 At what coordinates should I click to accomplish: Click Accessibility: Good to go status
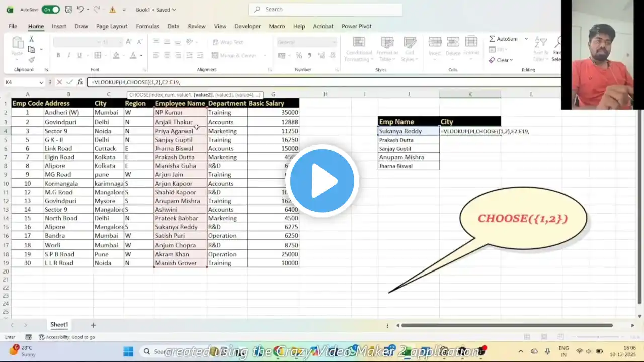[x=67, y=337]
